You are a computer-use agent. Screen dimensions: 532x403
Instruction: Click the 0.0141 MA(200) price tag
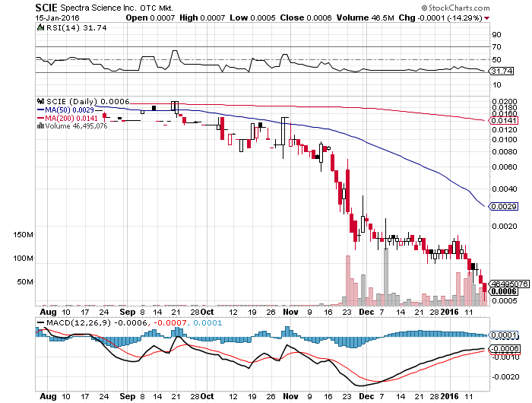[504, 121]
